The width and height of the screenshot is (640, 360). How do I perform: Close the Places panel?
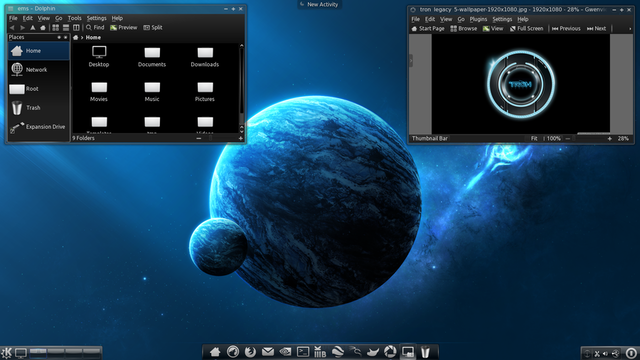pos(66,37)
